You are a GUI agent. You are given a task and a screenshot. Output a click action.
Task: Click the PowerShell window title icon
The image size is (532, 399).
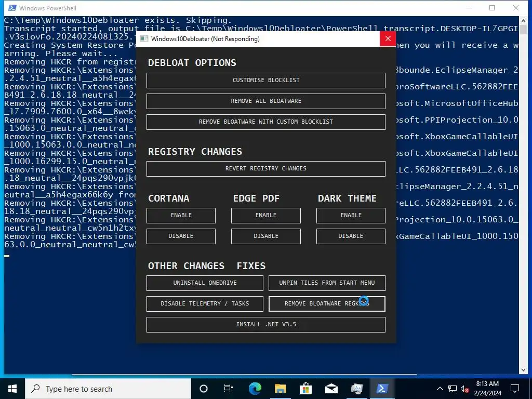pos(12,8)
